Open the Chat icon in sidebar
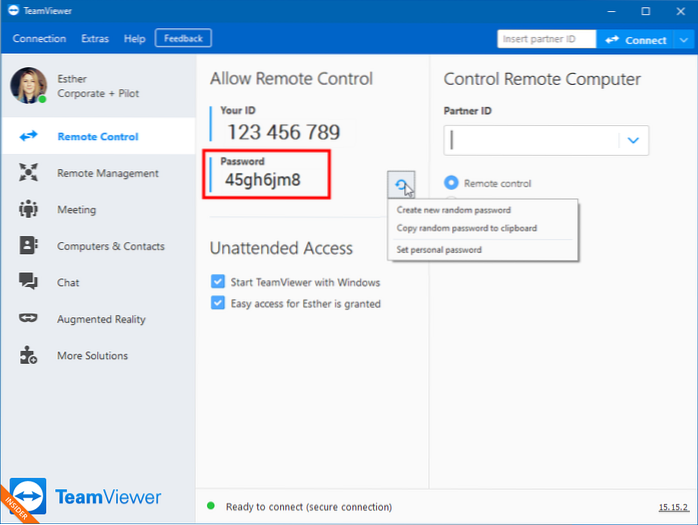698x525 pixels. click(x=28, y=283)
